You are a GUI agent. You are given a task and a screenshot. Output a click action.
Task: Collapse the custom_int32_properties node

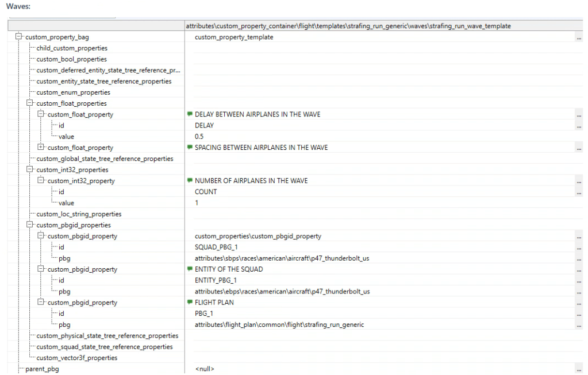[x=30, y=170]
